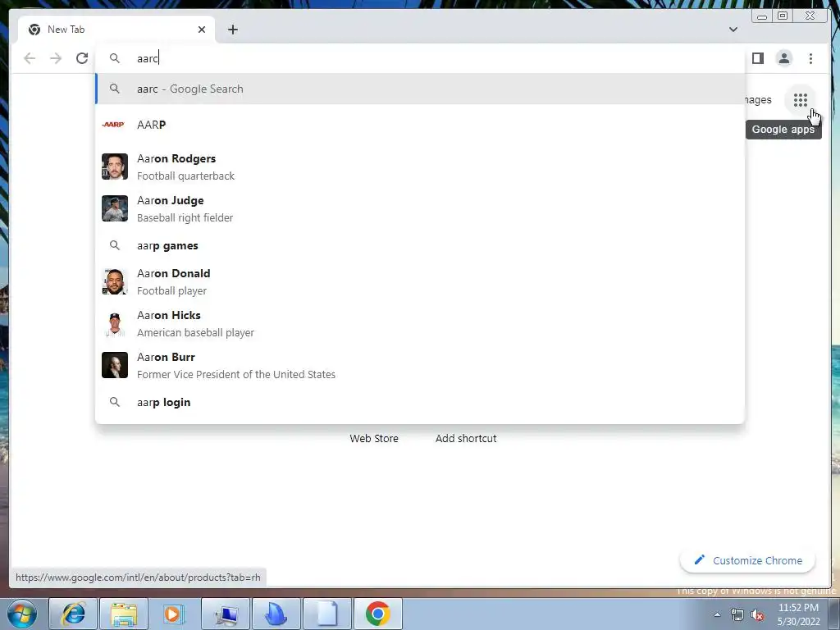840x630 pixels.
Task: Click the computer monitor taskbar app
Action: (x=226, y=614)
